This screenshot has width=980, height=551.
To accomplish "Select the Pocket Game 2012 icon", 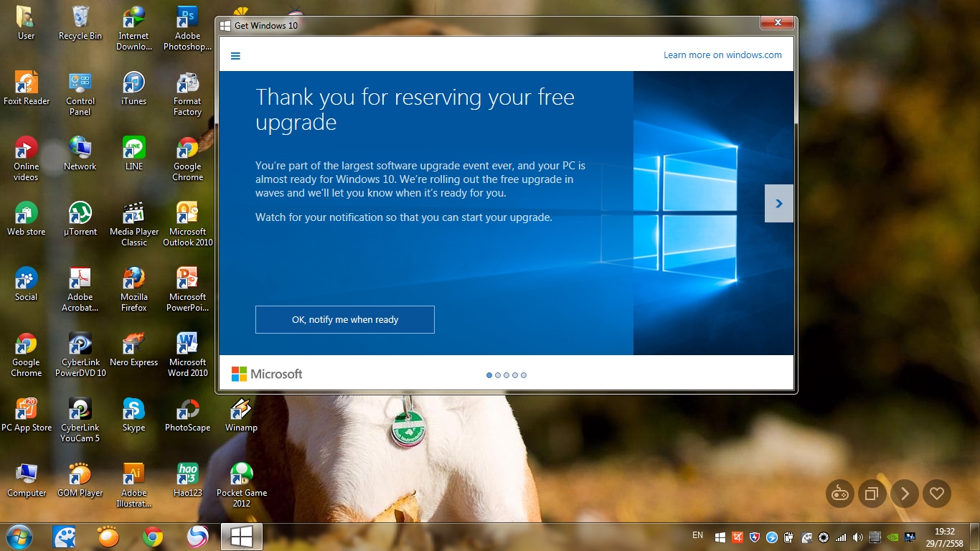I will pyautogui.click(x=241, y=485).
